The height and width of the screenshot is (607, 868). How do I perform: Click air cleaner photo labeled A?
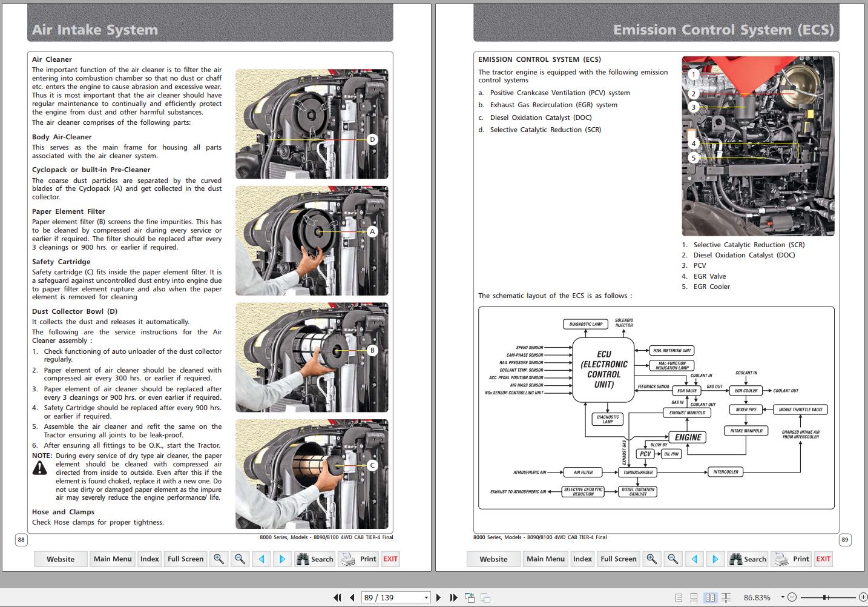312,240
